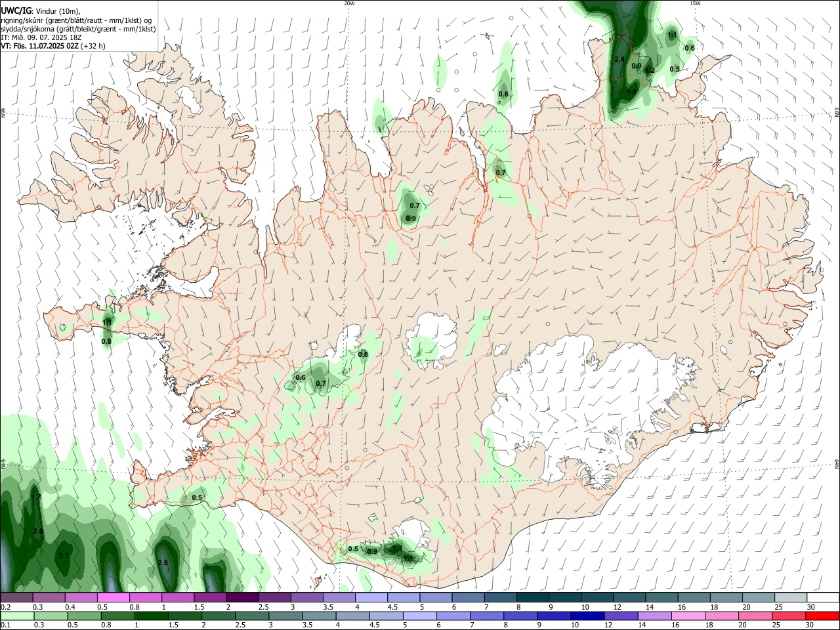Viewport: 840px width, 630px height.
Task: Select the white 30 swatch in upper legend row
Action: (822, 598)
